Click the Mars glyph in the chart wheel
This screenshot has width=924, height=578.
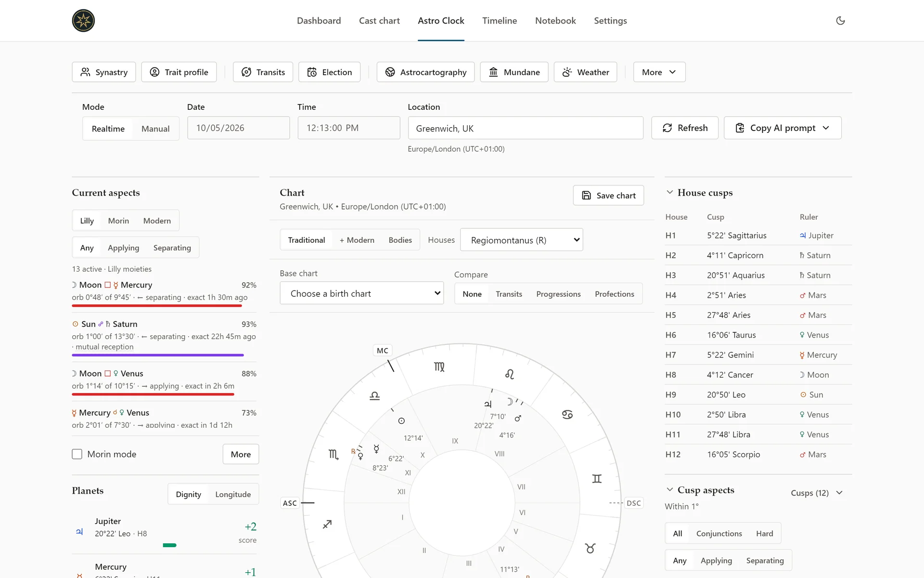(x=518, y=418)
